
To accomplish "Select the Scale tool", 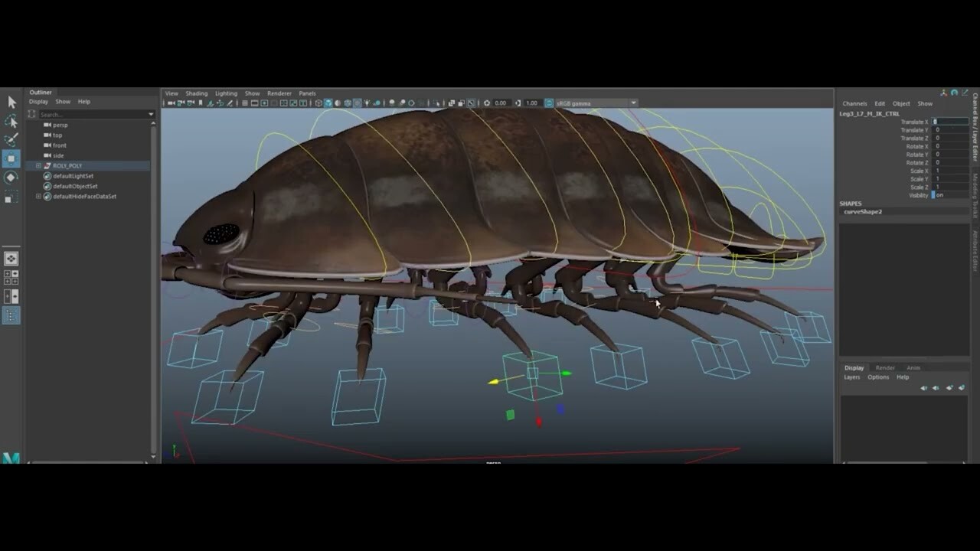I will 11,194.
